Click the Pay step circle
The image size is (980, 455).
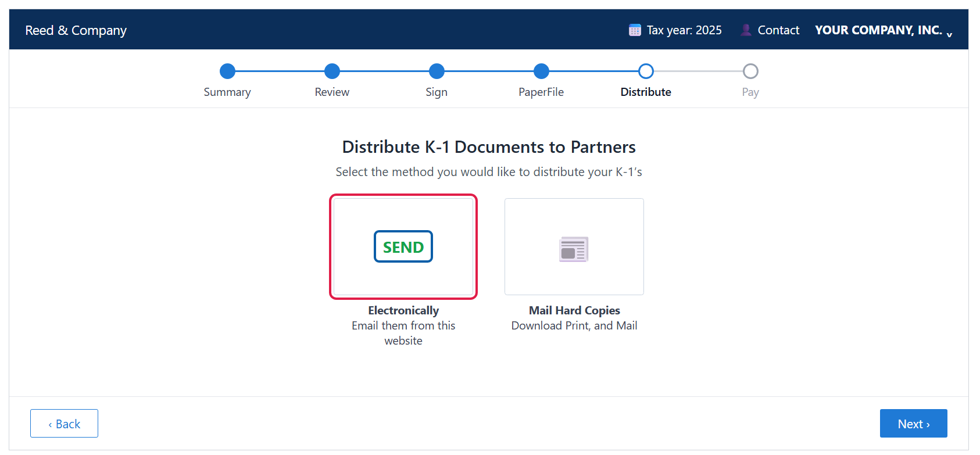point(750,71)
